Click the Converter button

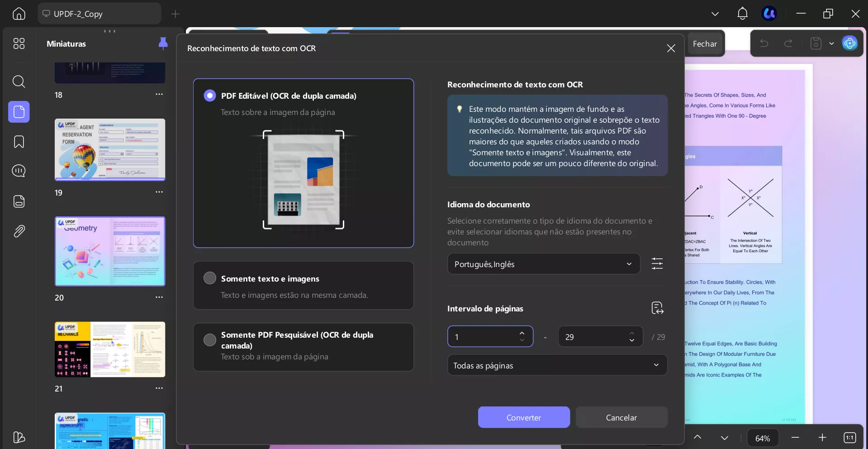point(523,417)
